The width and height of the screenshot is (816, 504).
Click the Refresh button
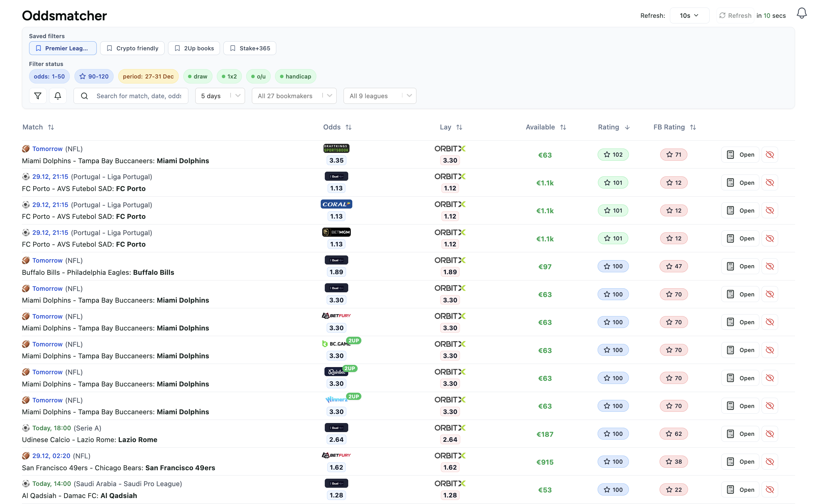pos(735,15)
